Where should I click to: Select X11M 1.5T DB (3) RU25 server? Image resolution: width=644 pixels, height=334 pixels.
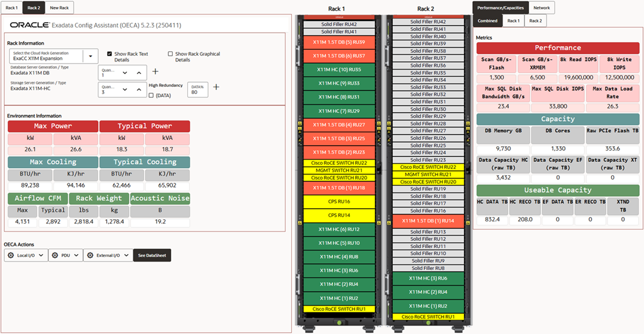click(339, 139)
